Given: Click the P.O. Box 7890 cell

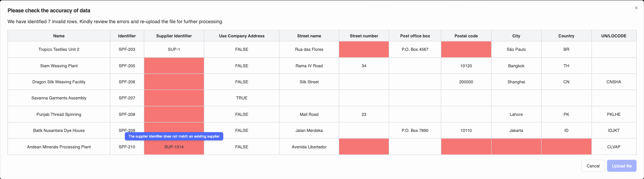Looking at the screenshot, I should [415, 130].
